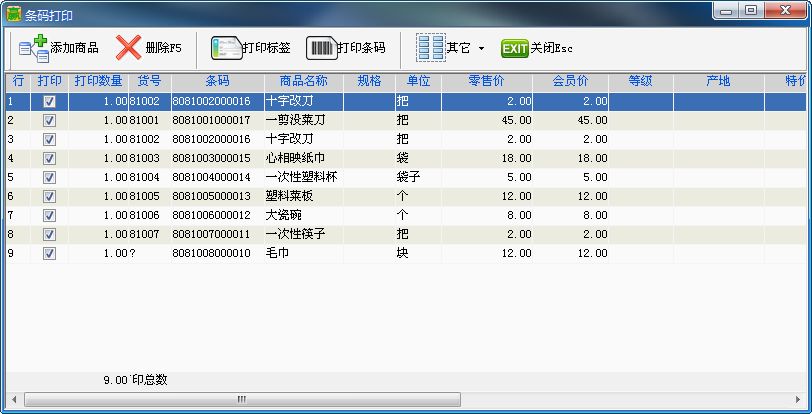
Task: Click the horizontal scrollbar thumb
Action: [242, 399]
